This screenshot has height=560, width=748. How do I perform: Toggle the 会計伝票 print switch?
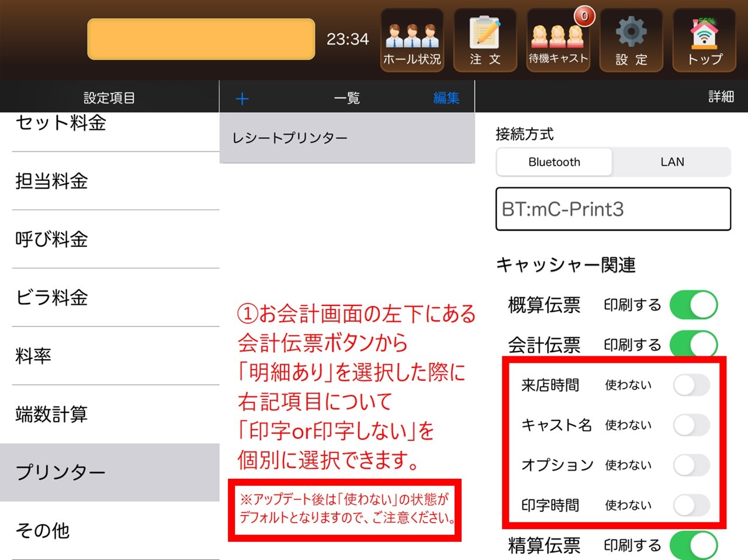694,344
